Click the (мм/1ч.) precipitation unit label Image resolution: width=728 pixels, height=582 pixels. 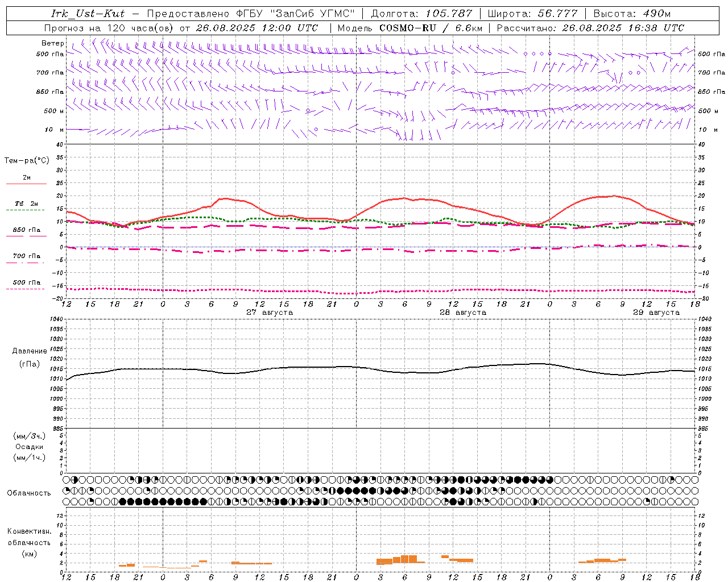[x=30, y=458]
